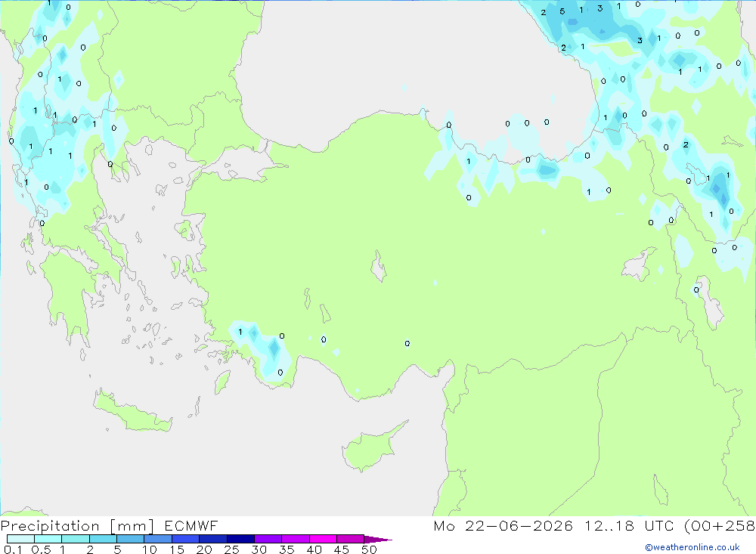Click the 0.5–1 mm legend swatch

pos(48,539)
